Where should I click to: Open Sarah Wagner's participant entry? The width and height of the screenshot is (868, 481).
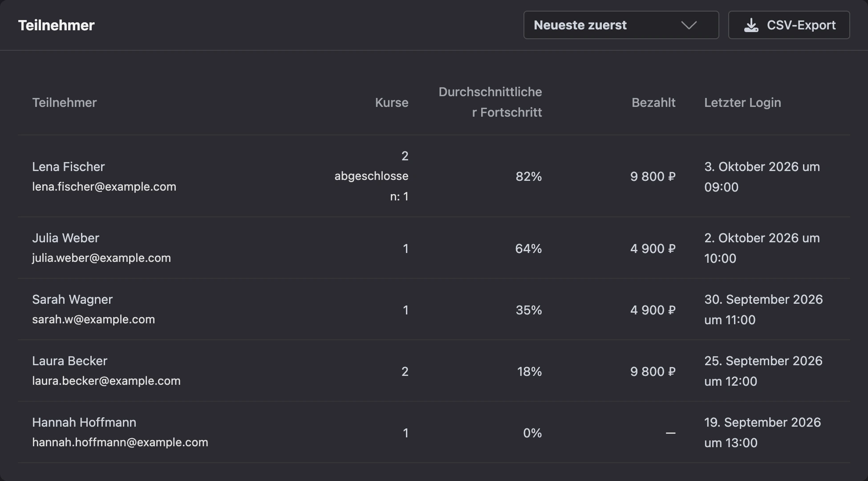(434, 310)
